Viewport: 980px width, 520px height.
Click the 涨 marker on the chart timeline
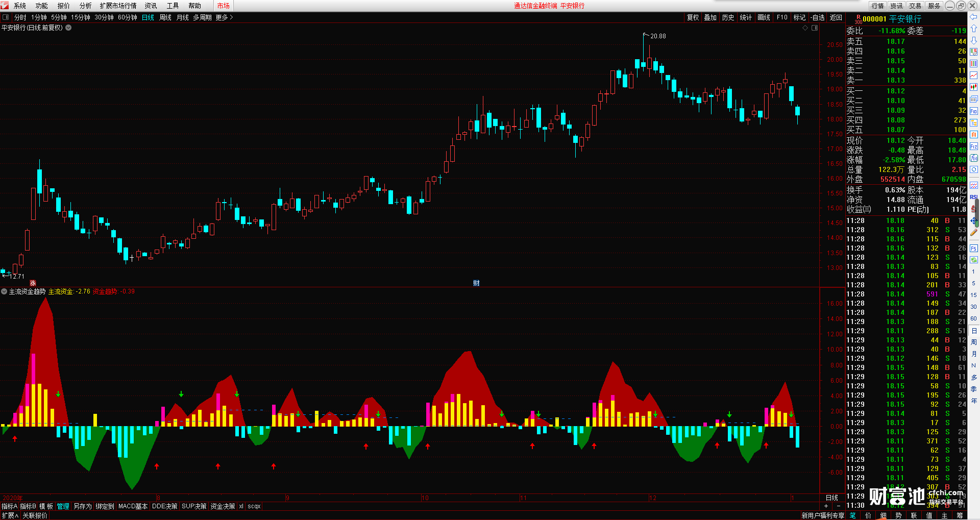click(33, 283)
